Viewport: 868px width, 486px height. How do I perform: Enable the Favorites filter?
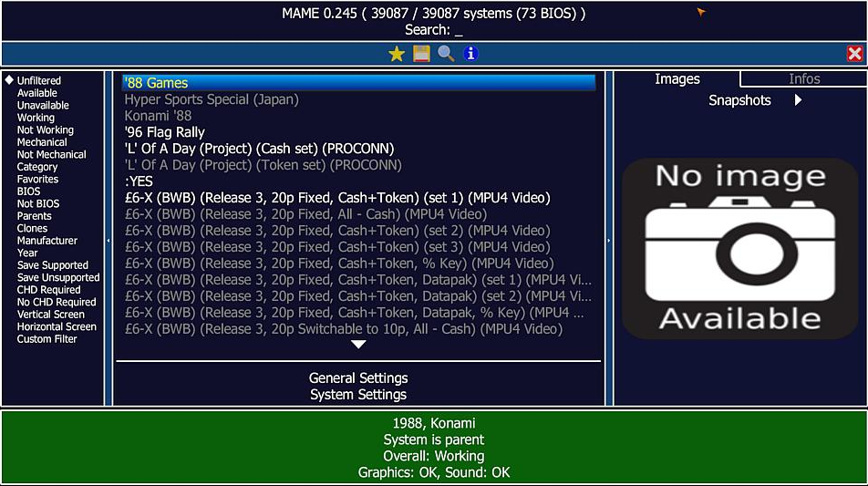[x=37, y=180]
